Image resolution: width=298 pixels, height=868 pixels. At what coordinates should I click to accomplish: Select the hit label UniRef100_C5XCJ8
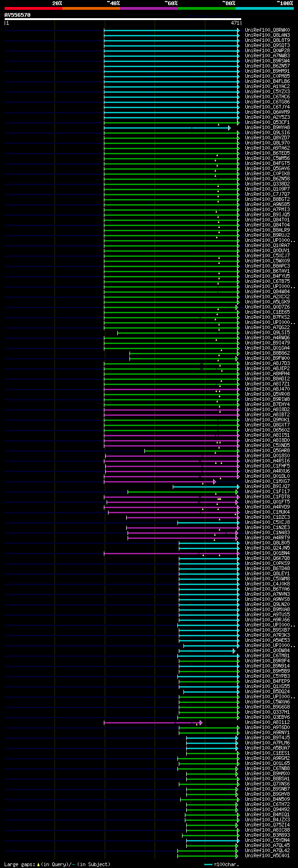[267, 522]
